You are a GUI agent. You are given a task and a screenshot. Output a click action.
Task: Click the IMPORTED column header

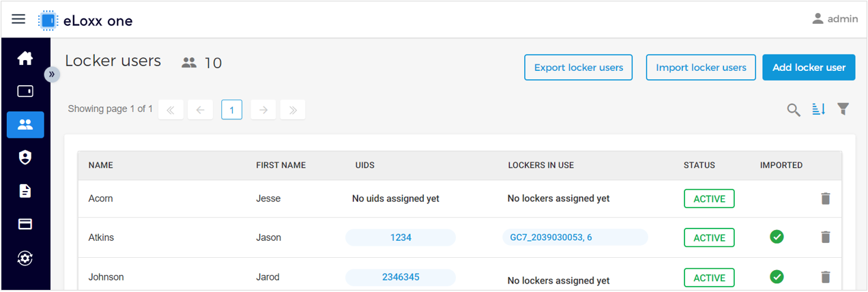coord(781,165)
